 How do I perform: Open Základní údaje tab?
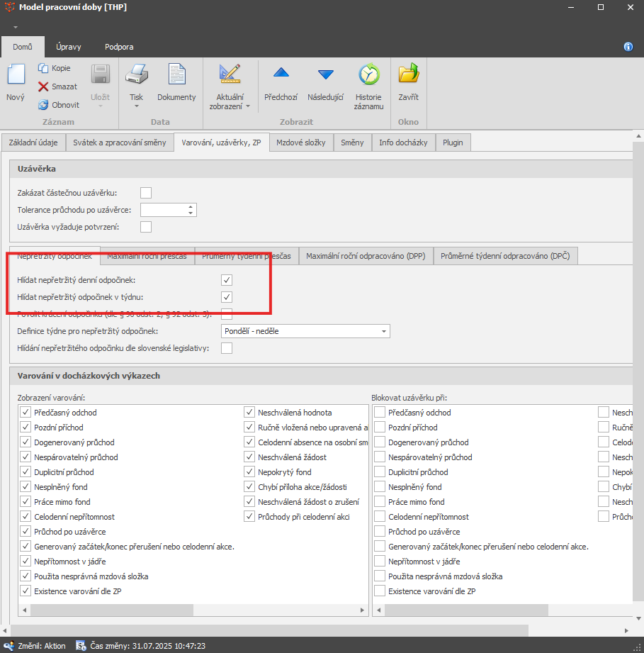click(x=33, y=143)
